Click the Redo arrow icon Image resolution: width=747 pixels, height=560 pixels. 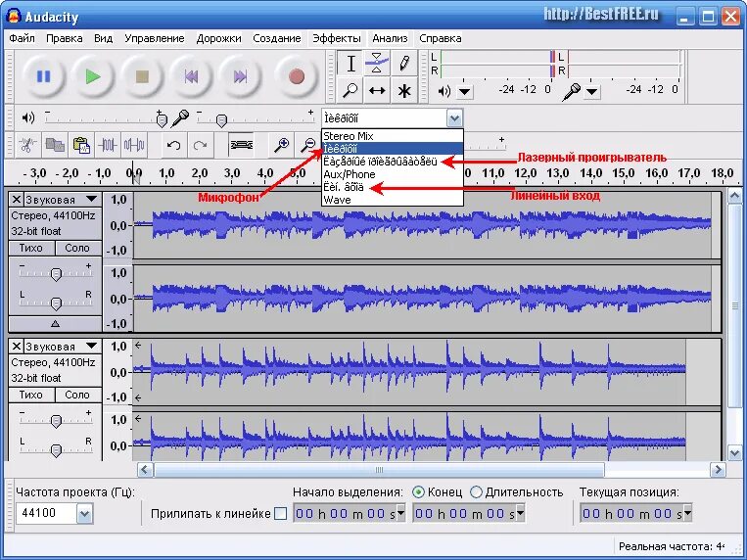(x=200, y=145)
